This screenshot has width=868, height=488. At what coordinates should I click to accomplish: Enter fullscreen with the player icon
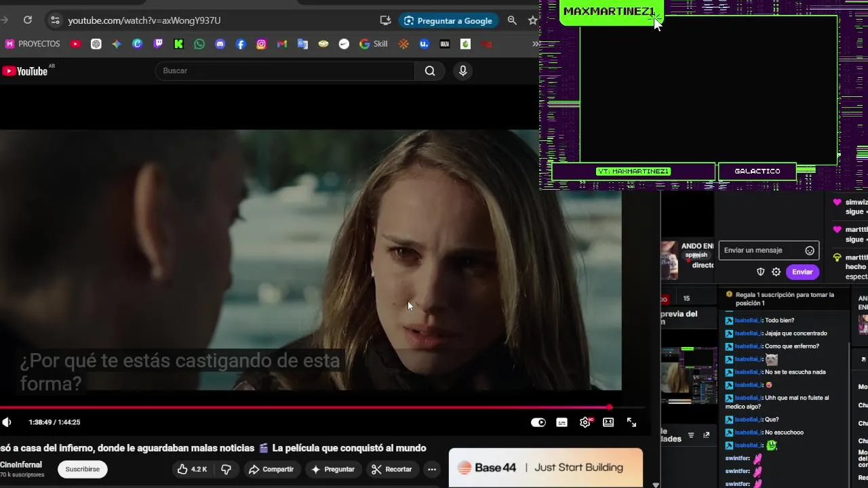[x=631, y=422]
